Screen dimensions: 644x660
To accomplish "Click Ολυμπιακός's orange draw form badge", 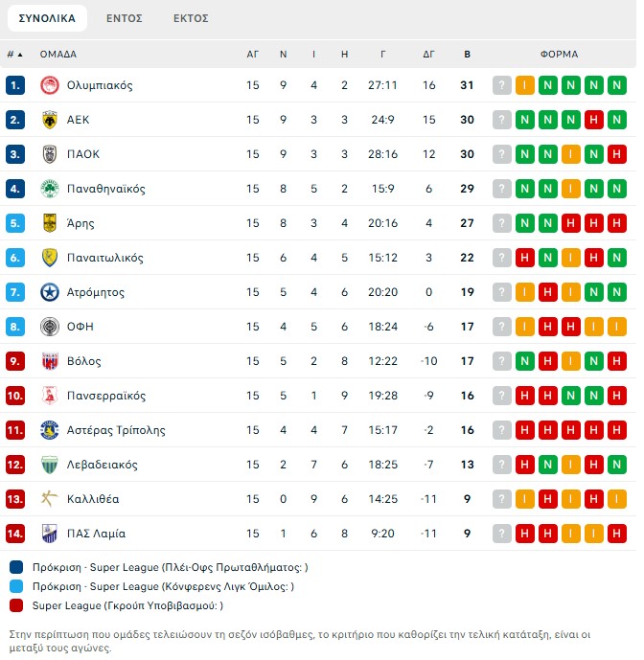I will pos(525,85).
